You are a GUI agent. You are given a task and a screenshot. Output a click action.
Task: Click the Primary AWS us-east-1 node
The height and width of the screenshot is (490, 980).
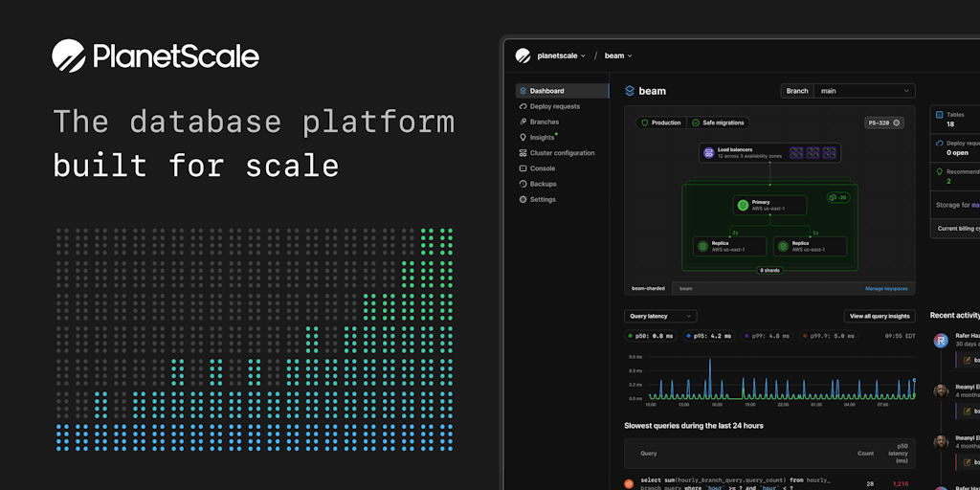pyautogui.click(x=769, y=206)
